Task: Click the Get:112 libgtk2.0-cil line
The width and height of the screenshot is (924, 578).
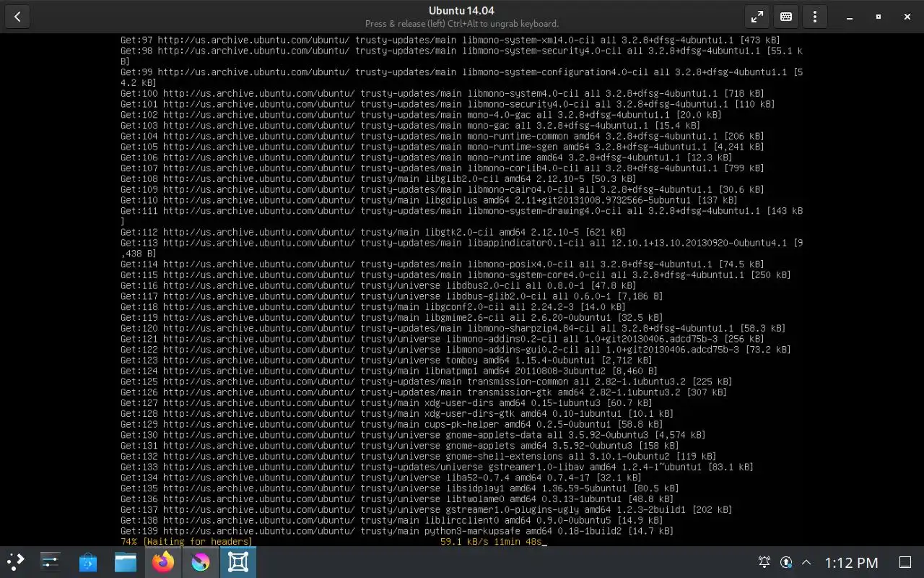Action: tap(373, 232)
